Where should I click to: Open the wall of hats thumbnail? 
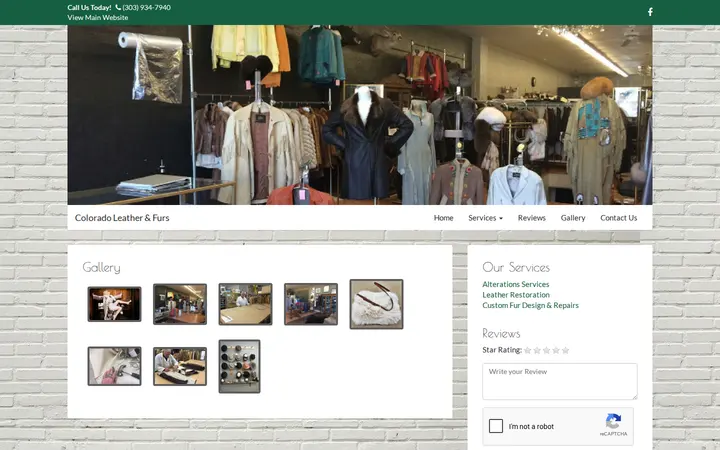click(x=239, y=366)
